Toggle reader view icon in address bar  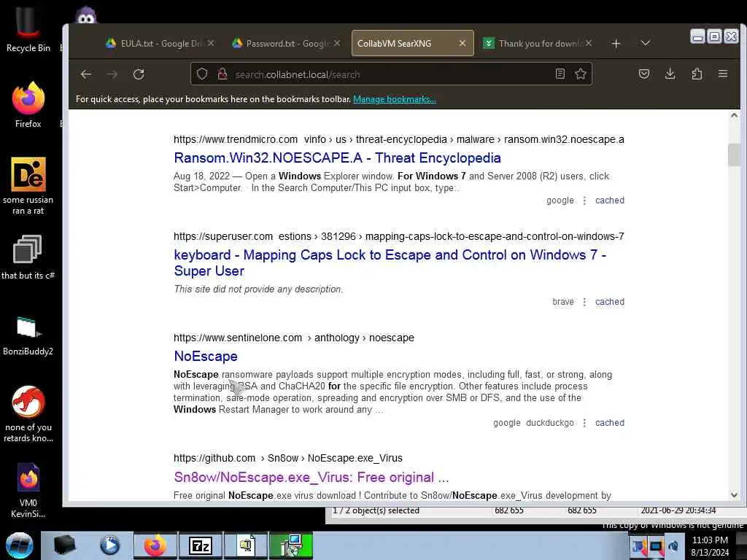560,74
